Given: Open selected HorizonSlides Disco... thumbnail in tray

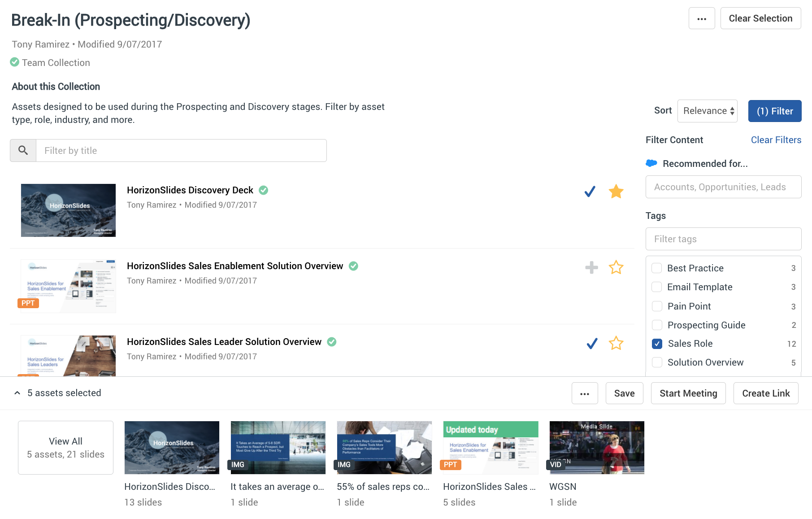Looking at the screenshot, I should 172,448.
